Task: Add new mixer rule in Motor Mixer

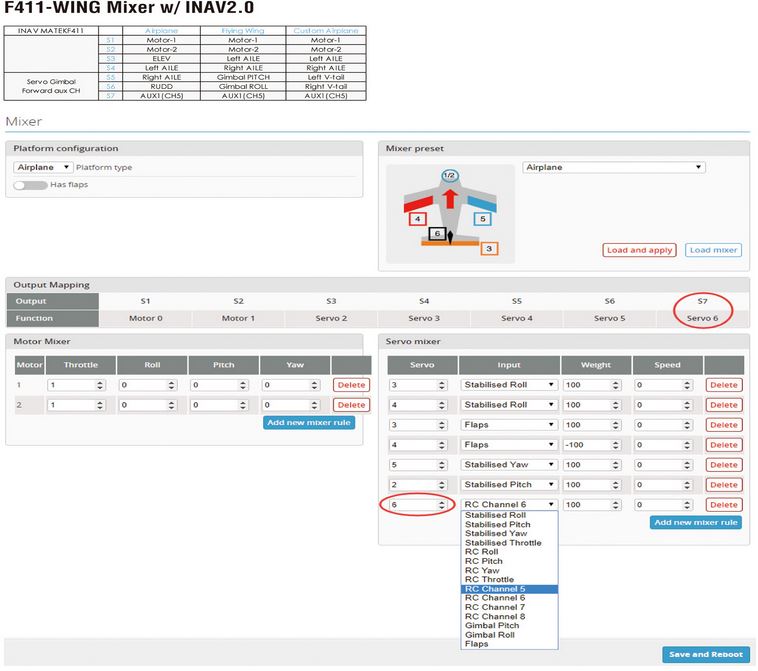Action: [x=309, y=423]
